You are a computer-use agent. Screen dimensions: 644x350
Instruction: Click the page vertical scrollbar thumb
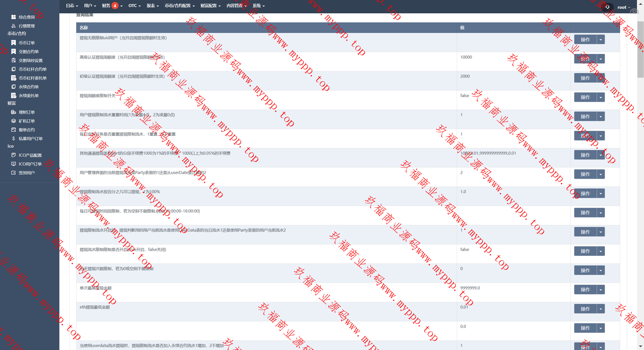[640, 49]
